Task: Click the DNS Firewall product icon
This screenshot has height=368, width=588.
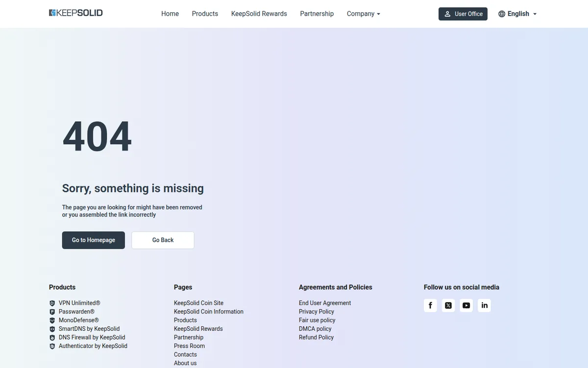Action: (x=52, y=338)
